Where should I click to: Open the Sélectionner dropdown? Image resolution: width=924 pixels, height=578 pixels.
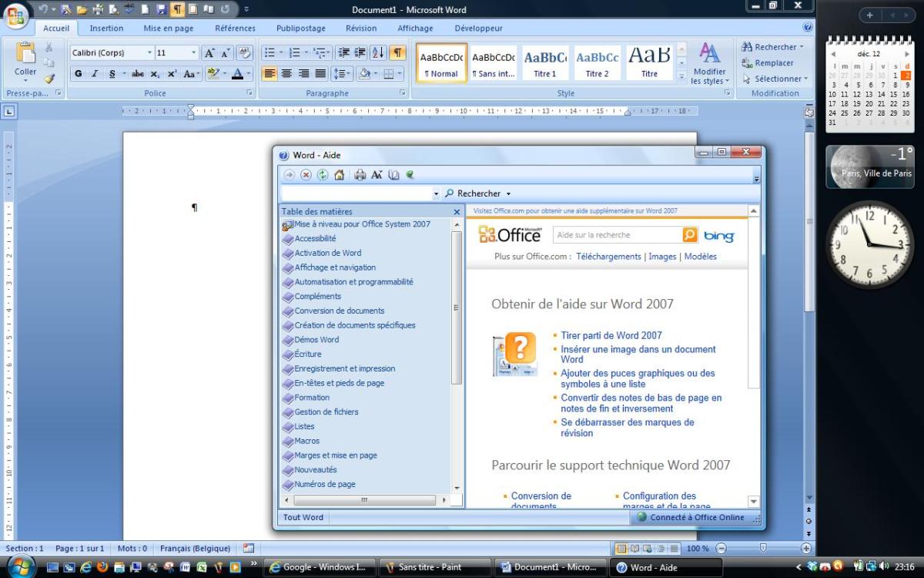[775, 79]
